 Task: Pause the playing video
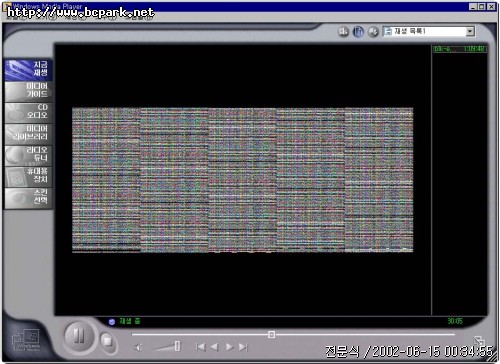(x=79, y=336)
